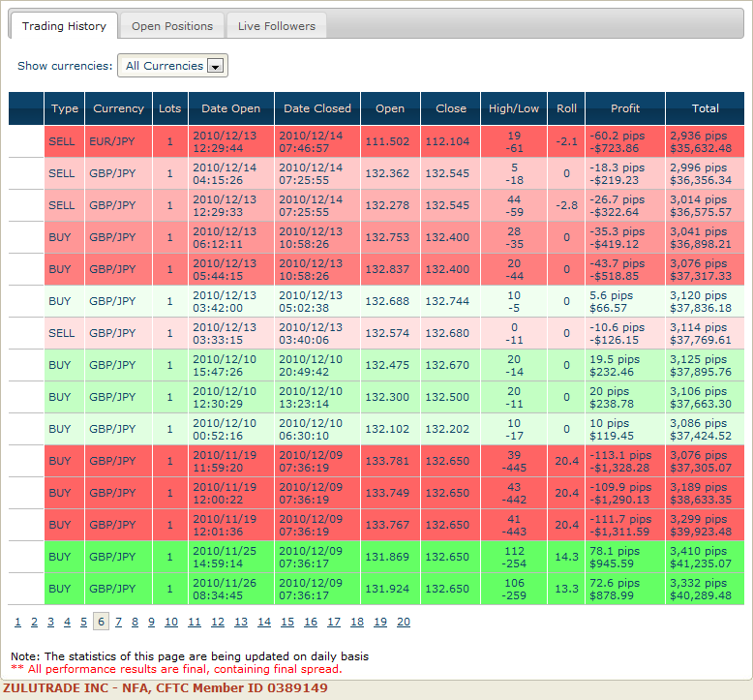This screenshot has height=700, width=753.
Task: Click date open 2010/12/14 04:15:26
Action: click(231, 174)
